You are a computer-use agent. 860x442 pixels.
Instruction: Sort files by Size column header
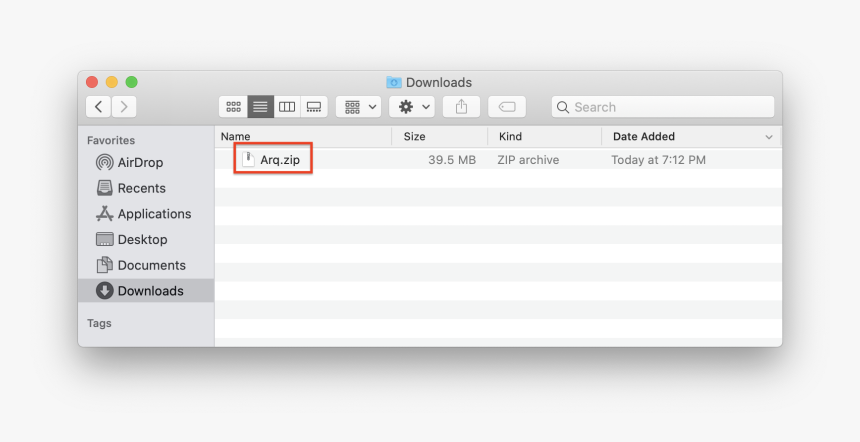414,136
